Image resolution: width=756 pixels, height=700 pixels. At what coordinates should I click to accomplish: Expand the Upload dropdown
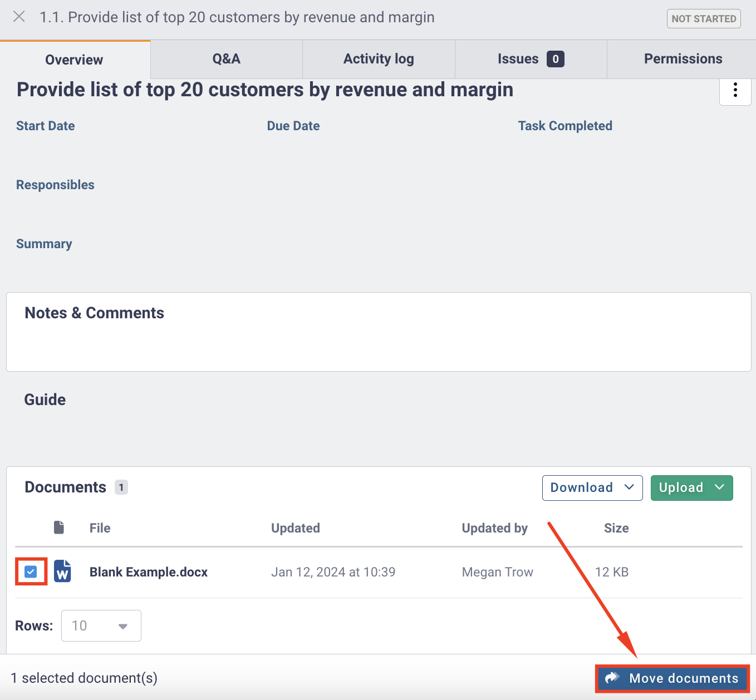pyautogui.click(x=691, y=487)
